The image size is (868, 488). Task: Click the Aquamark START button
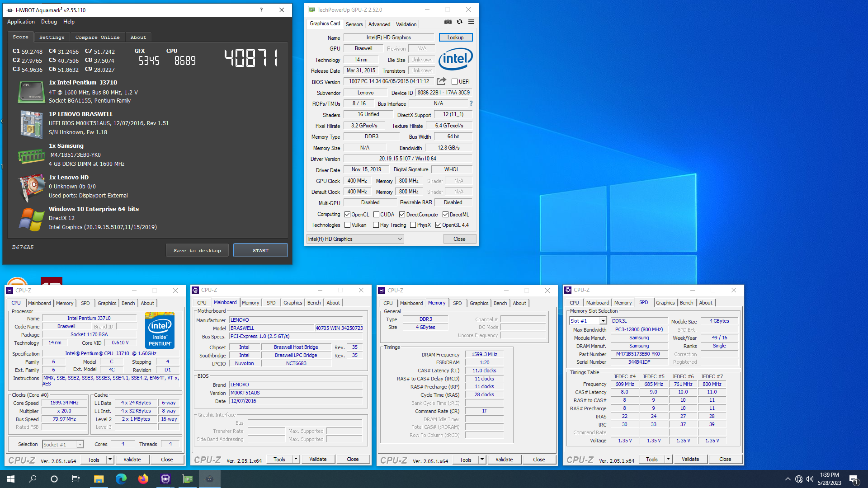260,250
